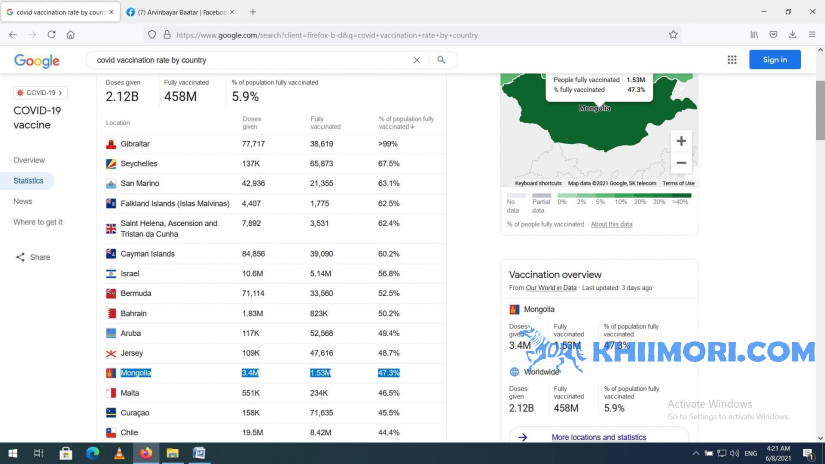
Task: Open the Windows Start menu
Action: point(13,453)
